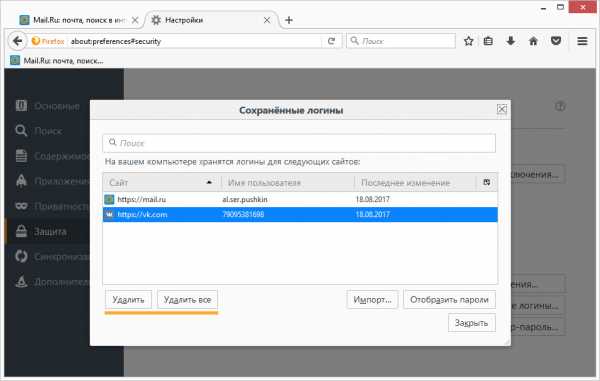
Task: Bookmark this page with the star icon
Action: click(x=468, y=41)
